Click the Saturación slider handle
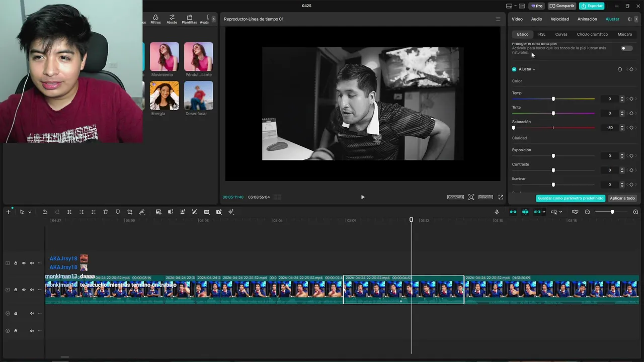This screenshot has height=362, width=644. (514, 128)
